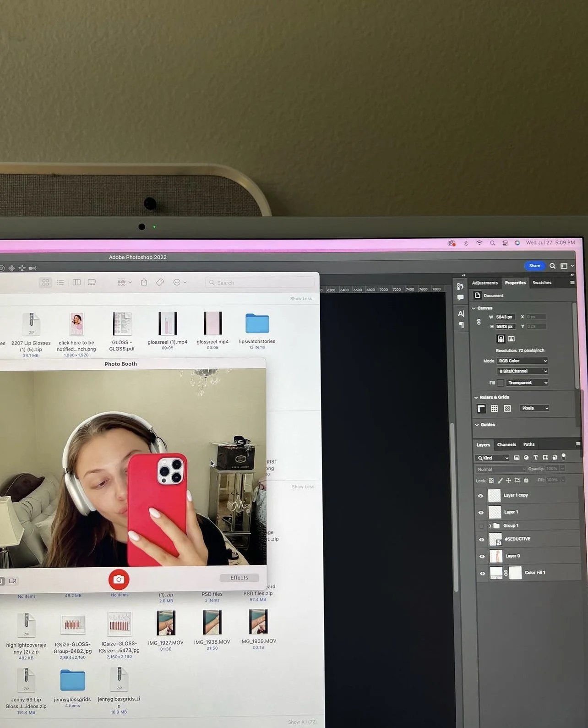Toggle the layer filtering on/off switch
Screen dimensions: 588x728
[x=564, y=457]
